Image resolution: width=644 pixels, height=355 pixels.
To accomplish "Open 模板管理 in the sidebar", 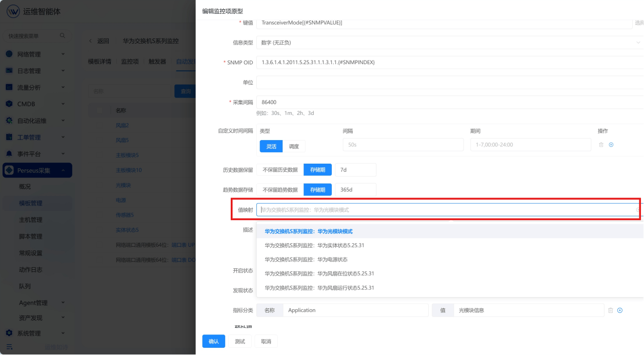I will [31, 203].
